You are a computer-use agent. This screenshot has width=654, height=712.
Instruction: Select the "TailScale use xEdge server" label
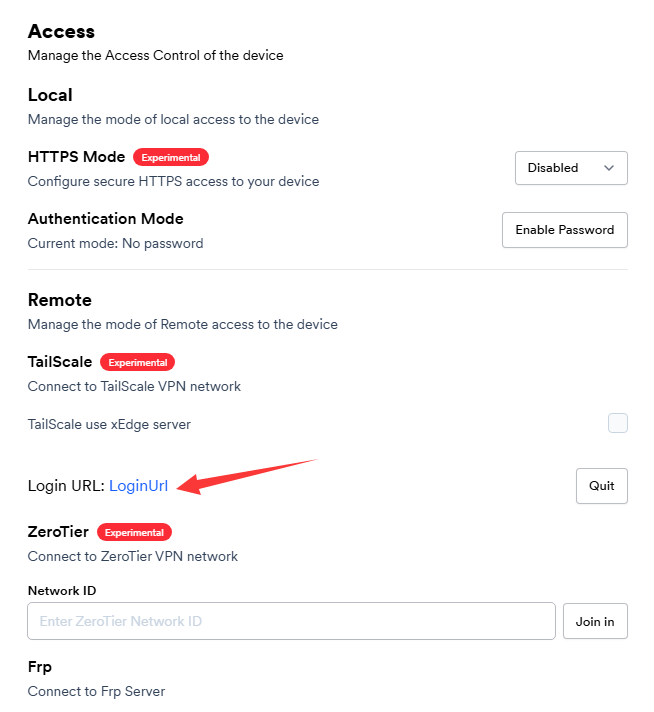(109, 424)
